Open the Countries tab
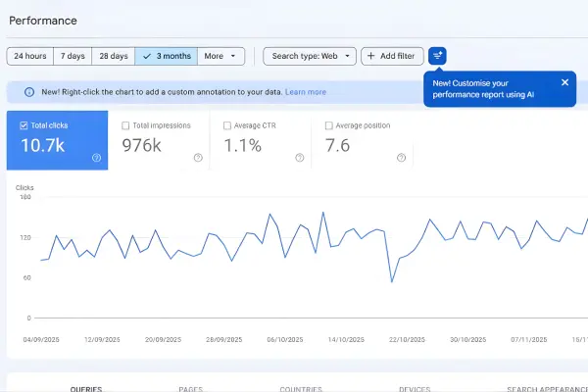 click(x=303, y=388)
